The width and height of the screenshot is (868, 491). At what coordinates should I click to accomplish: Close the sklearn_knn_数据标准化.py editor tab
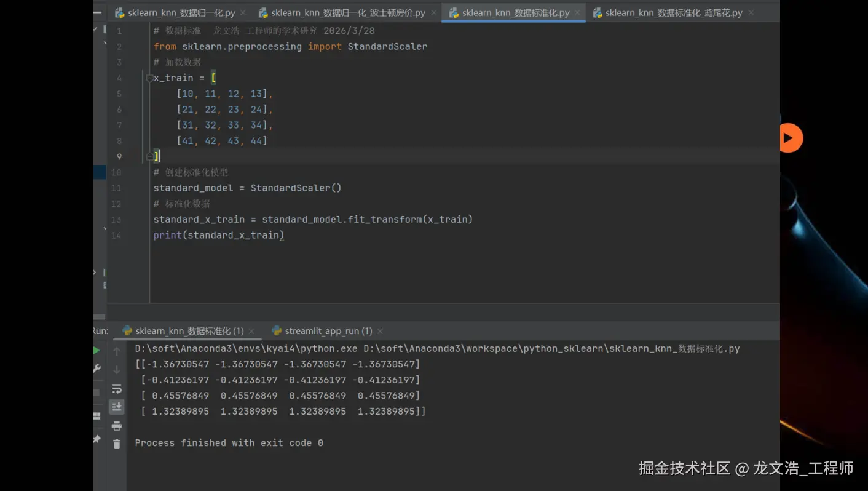click(577, 13)
